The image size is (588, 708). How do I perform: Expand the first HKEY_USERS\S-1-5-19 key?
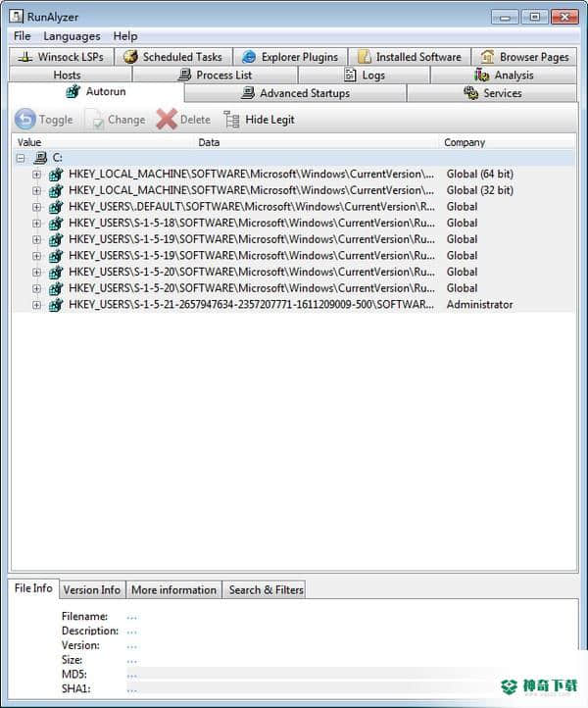pyautogui.click(x=36, y=239)
